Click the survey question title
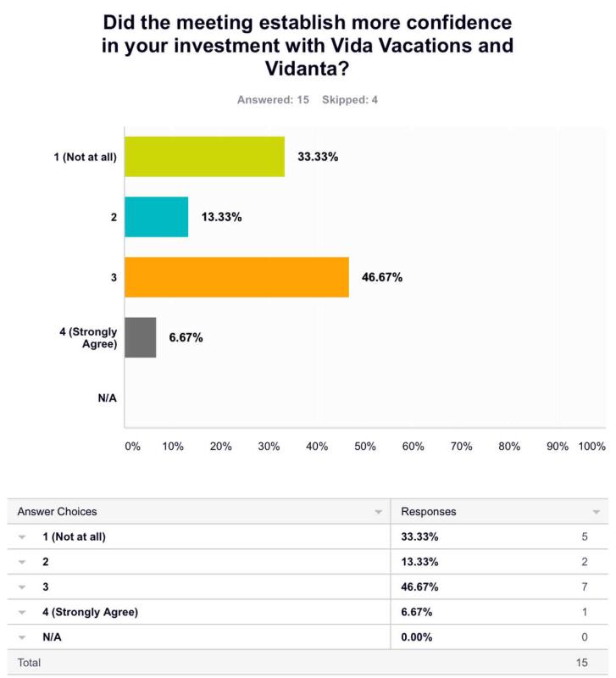 [x=308, y=45]
